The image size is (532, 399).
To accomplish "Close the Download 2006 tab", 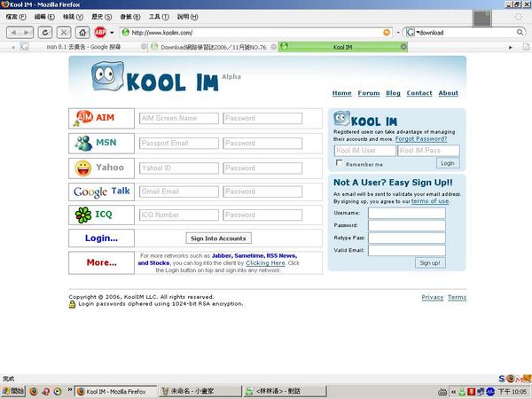I will [x=273, y=47].
